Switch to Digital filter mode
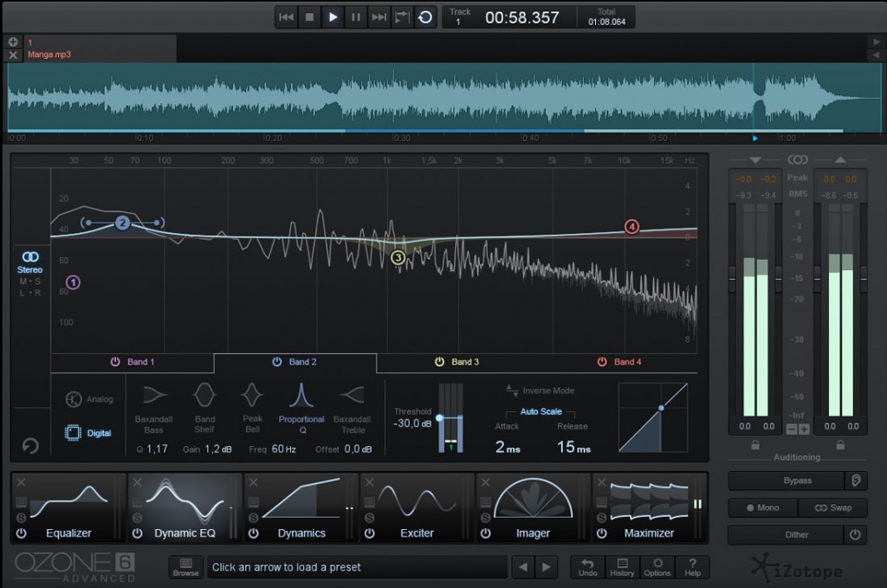Screen dimensions: 887x588 point(88,433)
